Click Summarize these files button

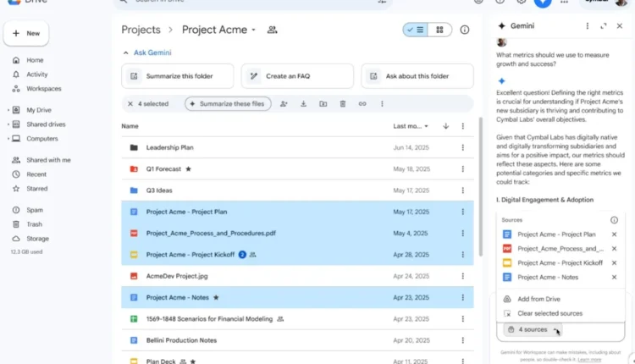pos(228,103)
